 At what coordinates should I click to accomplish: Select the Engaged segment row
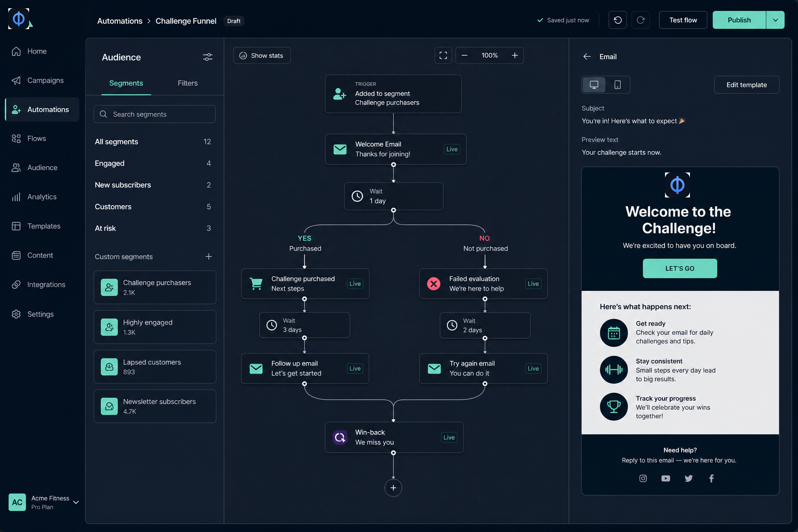(154, 163)
